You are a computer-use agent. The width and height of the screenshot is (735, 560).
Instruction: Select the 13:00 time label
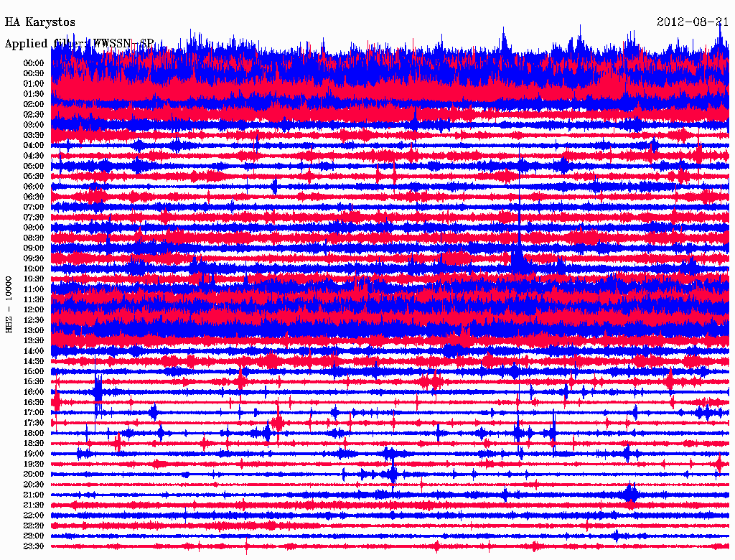click(x=33, y=330)
